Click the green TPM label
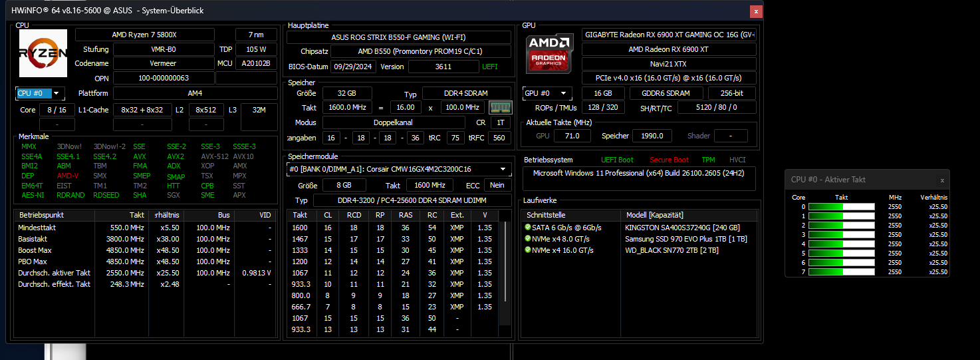Viewport: 980px width, 360px height. [708, 160]
